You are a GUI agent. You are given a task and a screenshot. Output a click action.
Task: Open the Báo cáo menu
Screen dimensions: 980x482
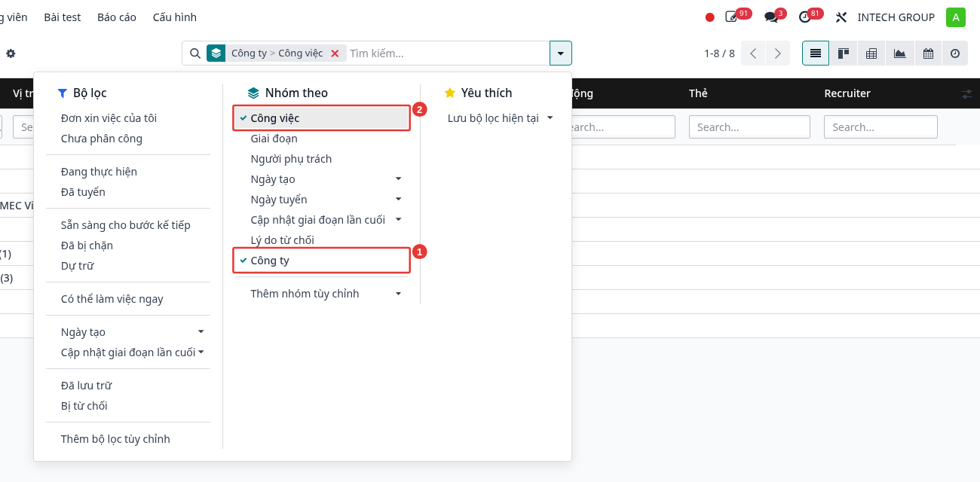pos(117,17)
